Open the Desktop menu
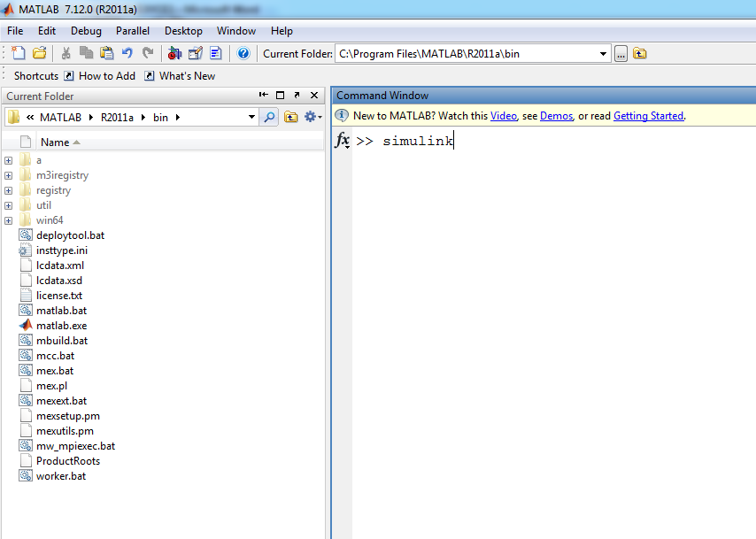Viewport: 756px width, 539px height. [x=183, y=31]
